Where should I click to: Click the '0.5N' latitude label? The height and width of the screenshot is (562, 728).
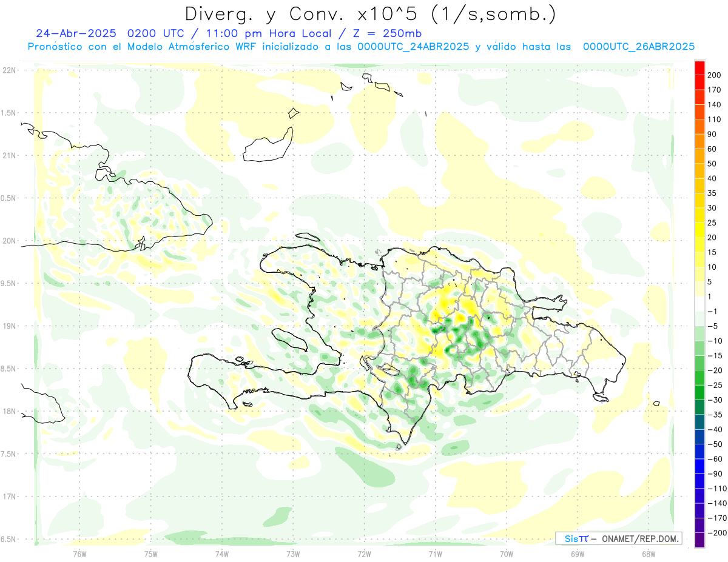pos(8,198)
